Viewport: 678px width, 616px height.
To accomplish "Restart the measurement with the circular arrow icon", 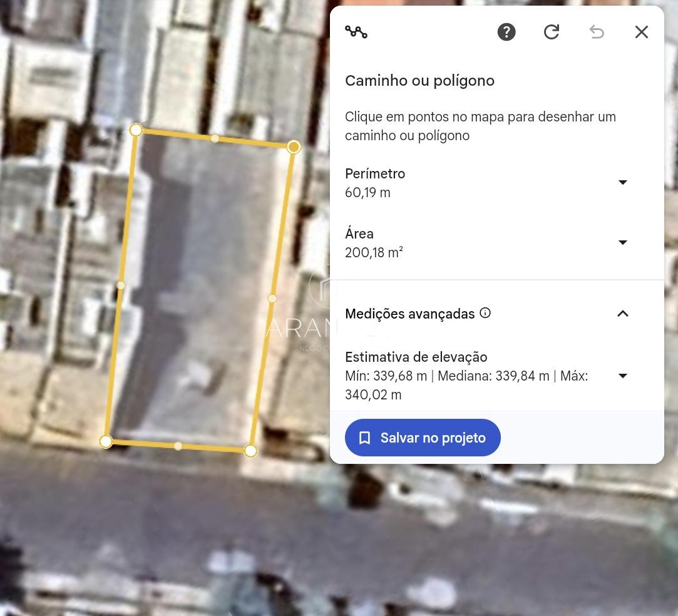I will click(x=552, y=32).
